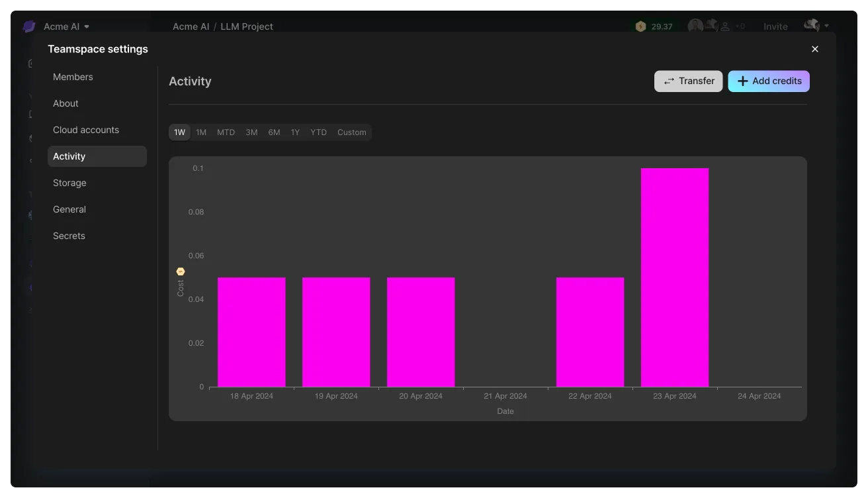Click the 0.1 y-axis value

[198, 168]
